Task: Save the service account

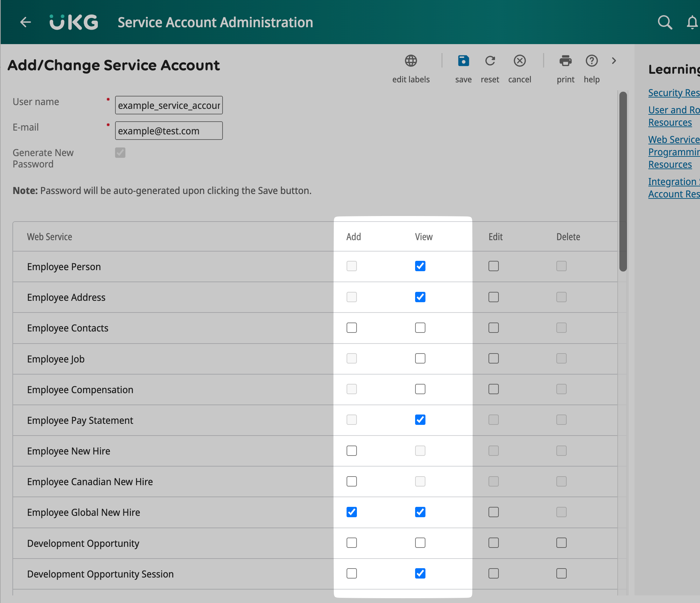Action: tap(463, 61)
